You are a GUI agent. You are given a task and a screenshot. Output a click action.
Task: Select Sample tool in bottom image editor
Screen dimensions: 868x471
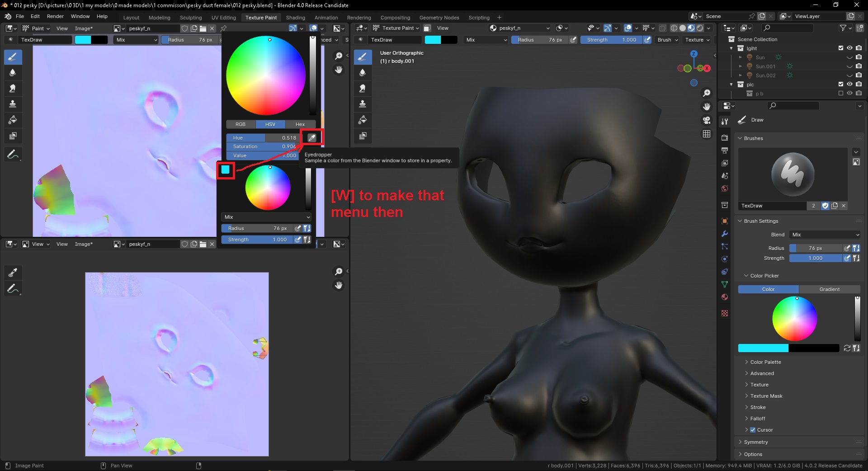click(13, 273)
